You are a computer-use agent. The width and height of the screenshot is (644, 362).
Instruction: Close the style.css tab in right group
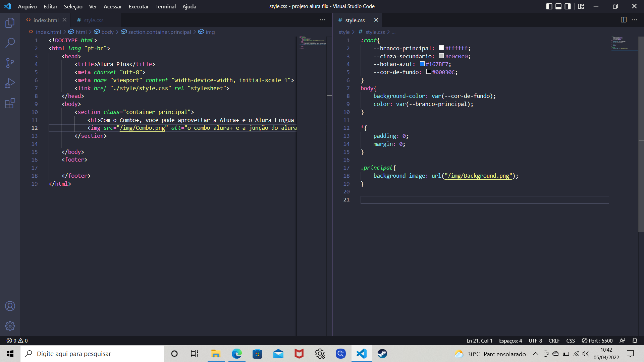pyautogui.click(x=376, y=20)
